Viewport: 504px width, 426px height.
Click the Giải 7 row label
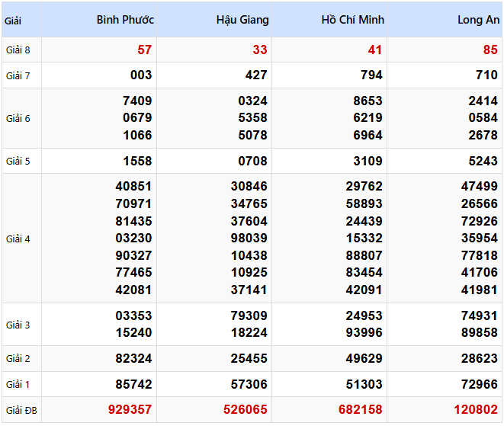click(x=18, y=75)
